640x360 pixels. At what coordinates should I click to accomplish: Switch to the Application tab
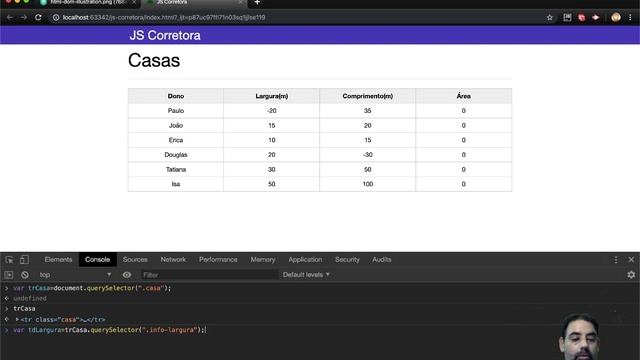pyautogui.click(x=305, y=260)
